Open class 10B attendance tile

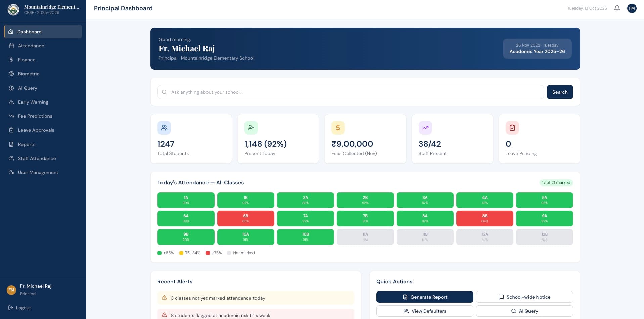pos(306,237)
